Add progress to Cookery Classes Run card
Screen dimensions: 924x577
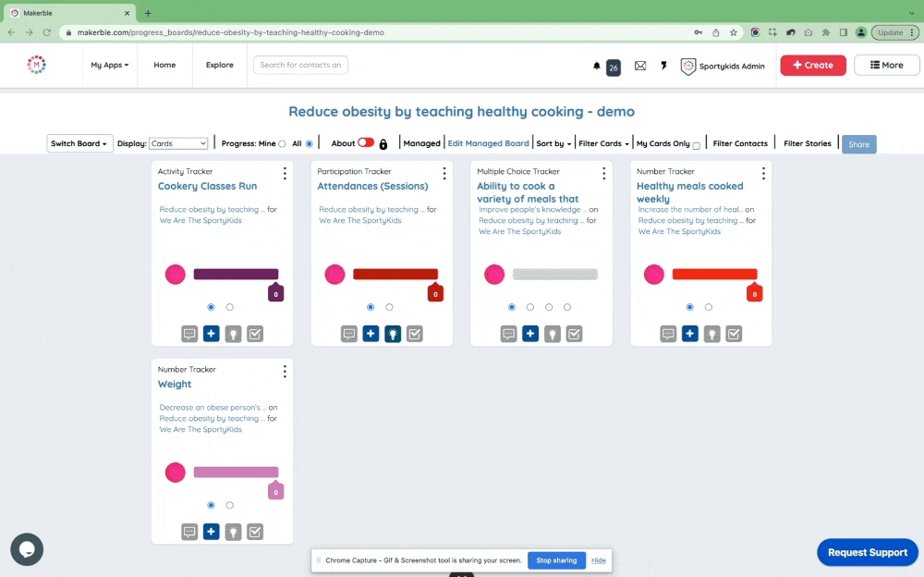pyautogui.click(x=211, y=333)
